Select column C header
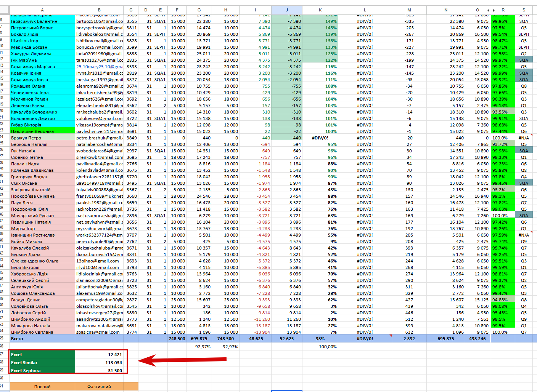537x392 pixels. pyautogui.click(x=131, y=10)
